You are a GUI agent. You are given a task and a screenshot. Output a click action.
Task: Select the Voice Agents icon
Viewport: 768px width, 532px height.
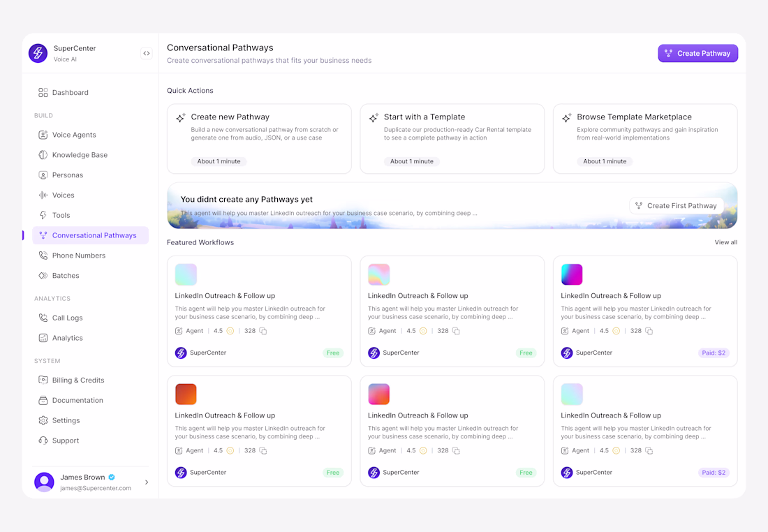click(43, 135)
